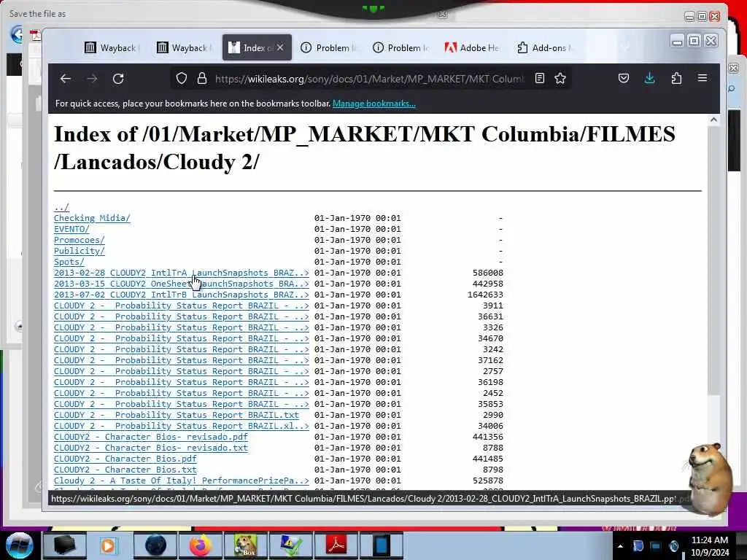The image size is (747, 560).
Task: Open CLOUDY2 Character Bios- revisado.txt
Action: pos(151,448)
